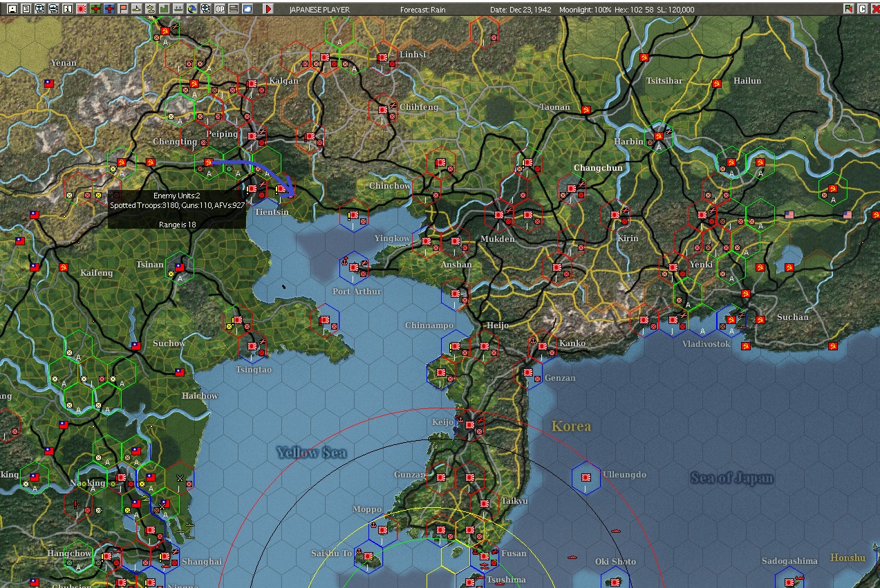The height and width of the screenshot is (588, 880).
Task: Click the "Tsingtao" city label
Action: pos(254,370)
